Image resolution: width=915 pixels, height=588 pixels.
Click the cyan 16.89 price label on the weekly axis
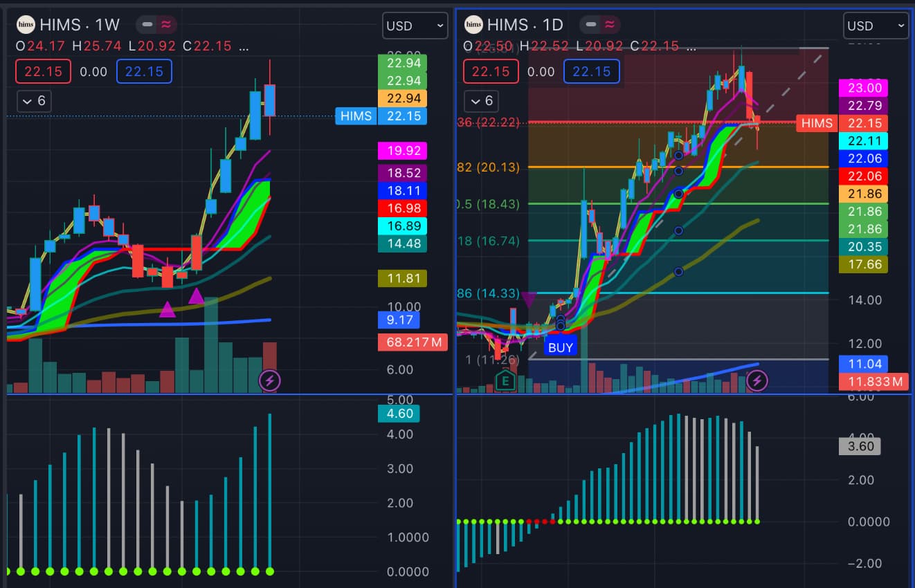tap(403, 226)
